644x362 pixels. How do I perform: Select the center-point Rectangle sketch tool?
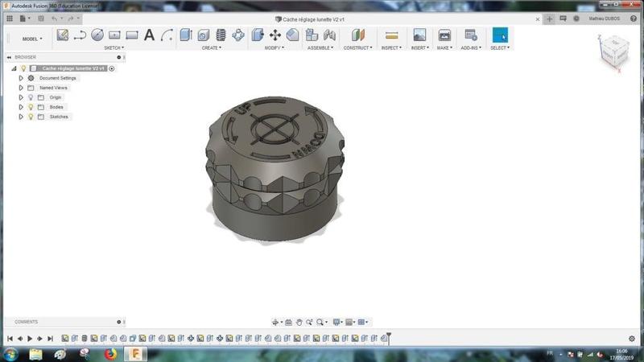point(114,35)
